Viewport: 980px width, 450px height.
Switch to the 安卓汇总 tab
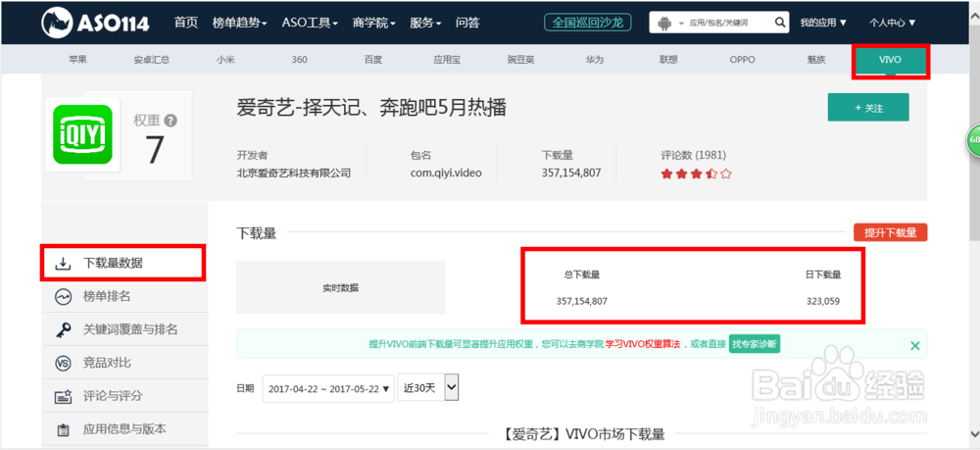151,60
